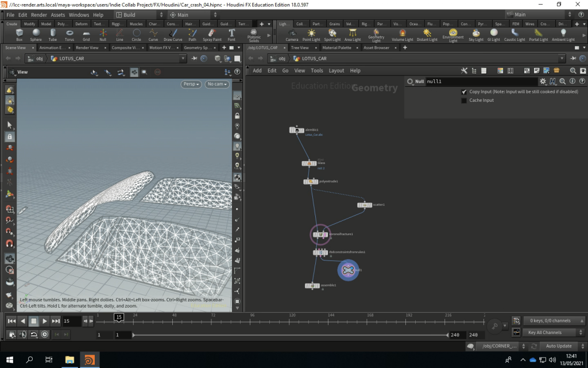Create a Point Light from shelf

point(311,34)
